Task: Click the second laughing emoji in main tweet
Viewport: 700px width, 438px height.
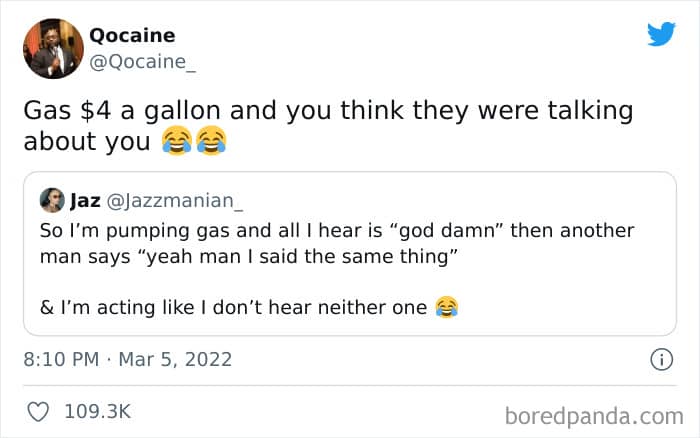Action: [x=211, y=142]
